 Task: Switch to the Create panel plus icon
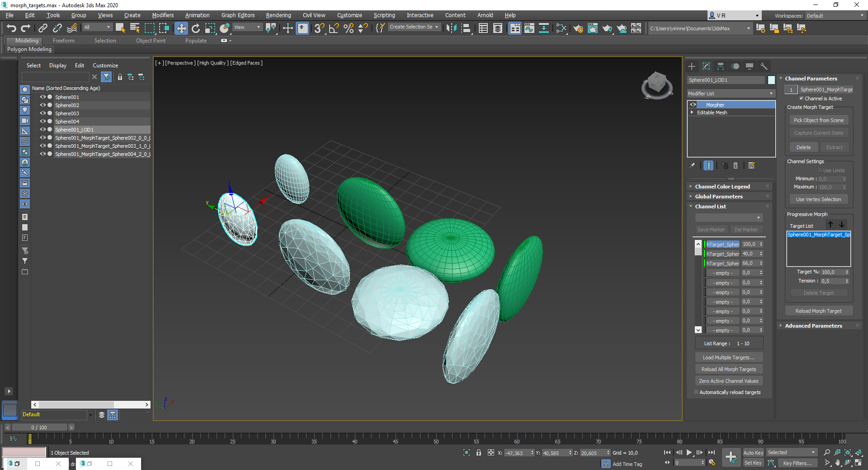(691, 66)
